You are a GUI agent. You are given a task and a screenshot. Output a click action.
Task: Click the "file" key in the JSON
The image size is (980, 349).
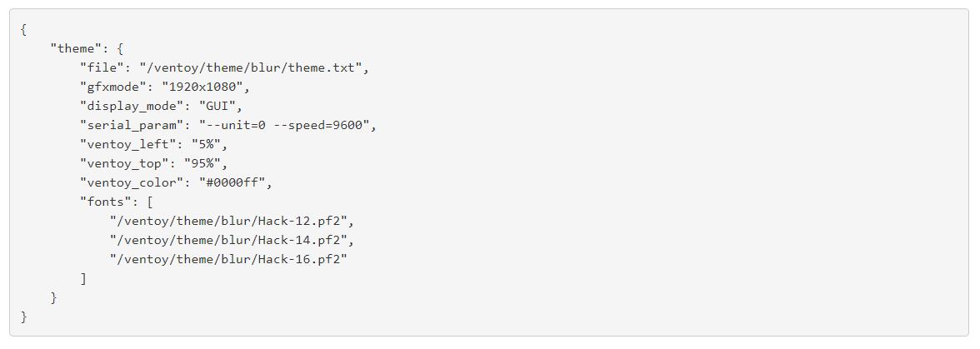click(x=102, y=67)
